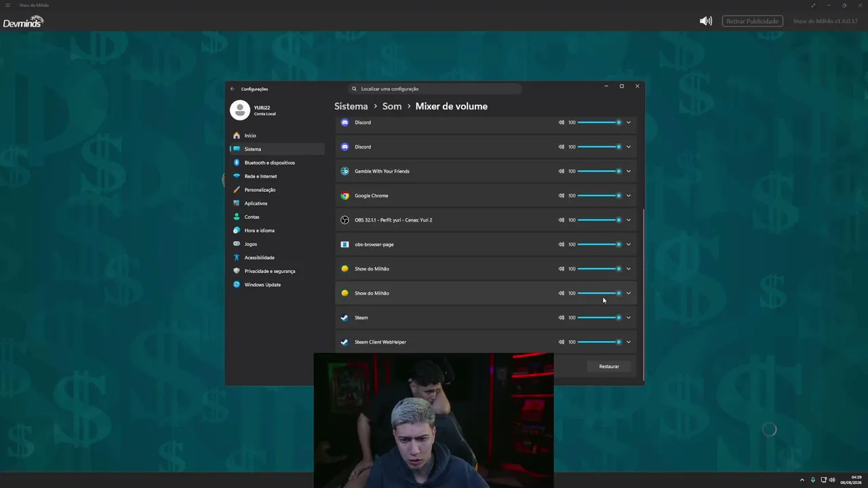The height and width of the screenshot is (488, 868).
Task: Click the Steam Client WebHelper app icon
Action: coord(344,342)
